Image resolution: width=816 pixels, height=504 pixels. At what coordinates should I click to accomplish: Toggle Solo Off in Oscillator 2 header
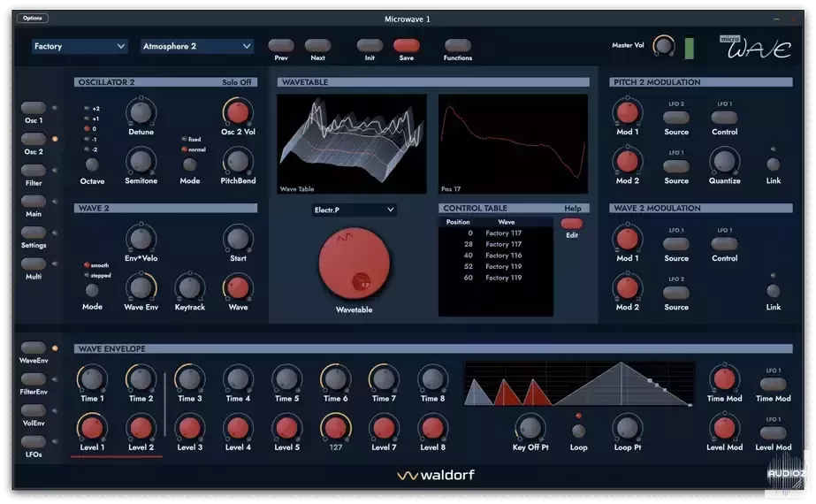click(236, 82)
